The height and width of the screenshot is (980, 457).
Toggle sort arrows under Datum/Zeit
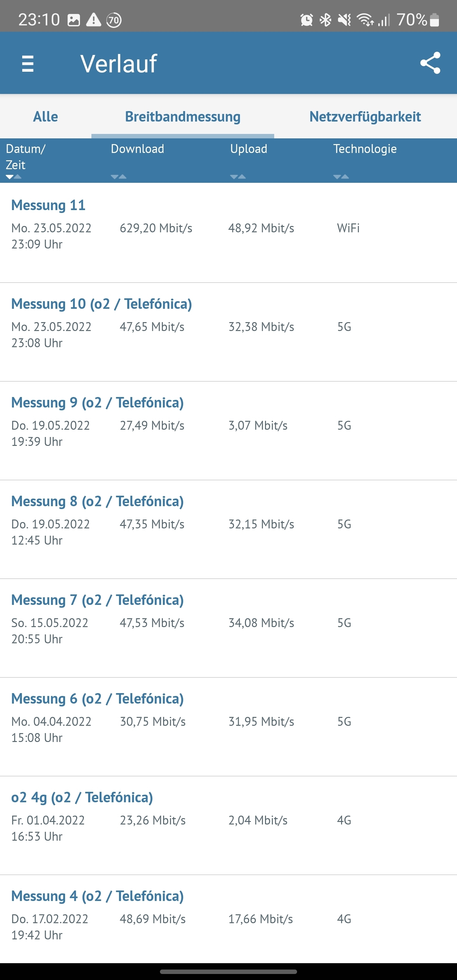pos(14,176)
